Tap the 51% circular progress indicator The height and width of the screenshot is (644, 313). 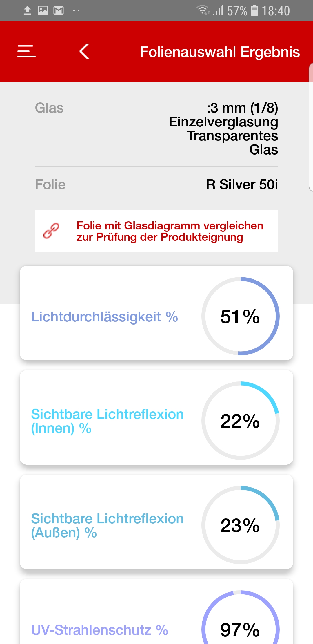(x=241, y=316)
